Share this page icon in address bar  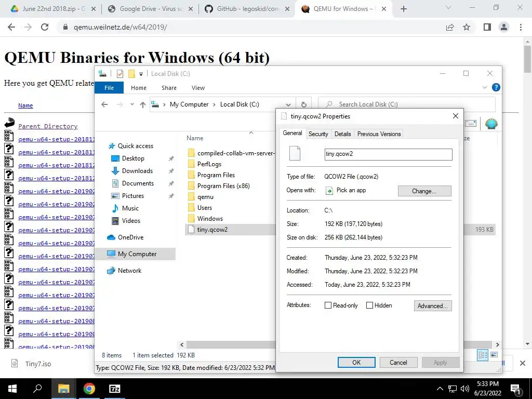pos(450,27)
